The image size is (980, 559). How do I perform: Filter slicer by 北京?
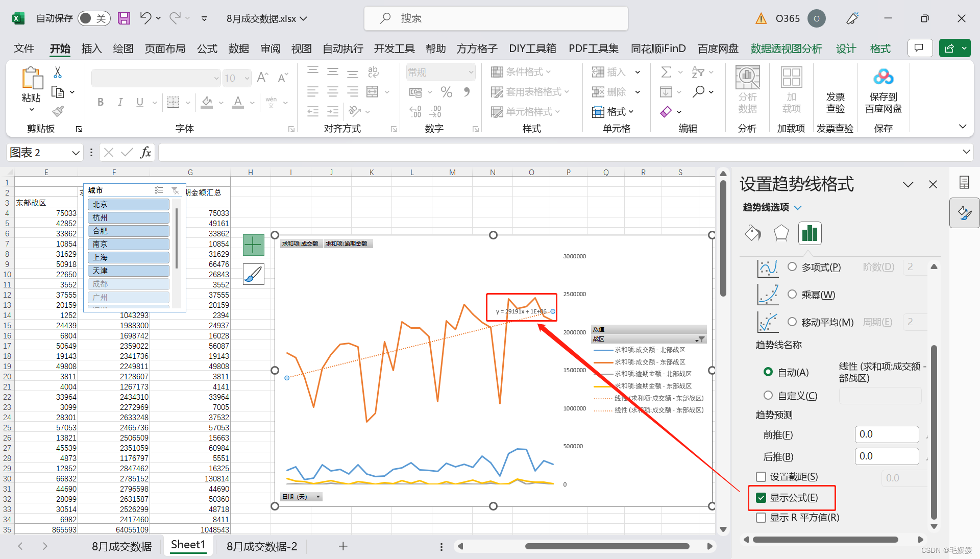coord(129,204)
